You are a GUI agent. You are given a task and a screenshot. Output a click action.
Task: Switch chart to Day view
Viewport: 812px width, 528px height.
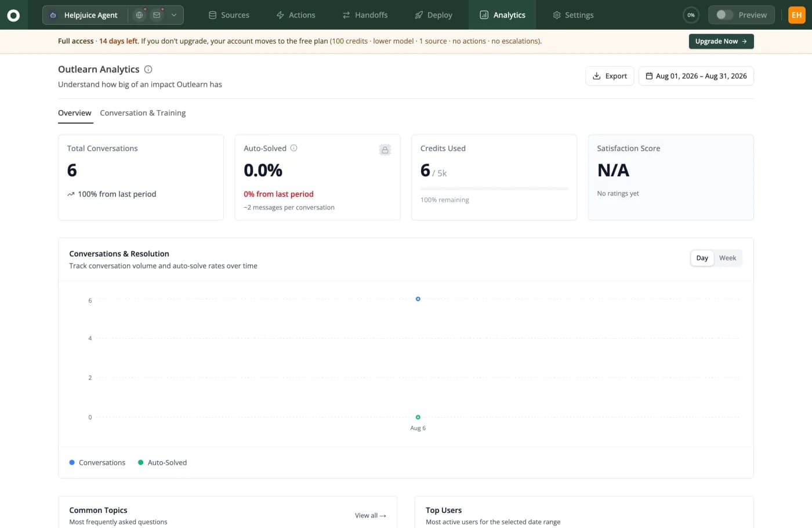(702, 258)
